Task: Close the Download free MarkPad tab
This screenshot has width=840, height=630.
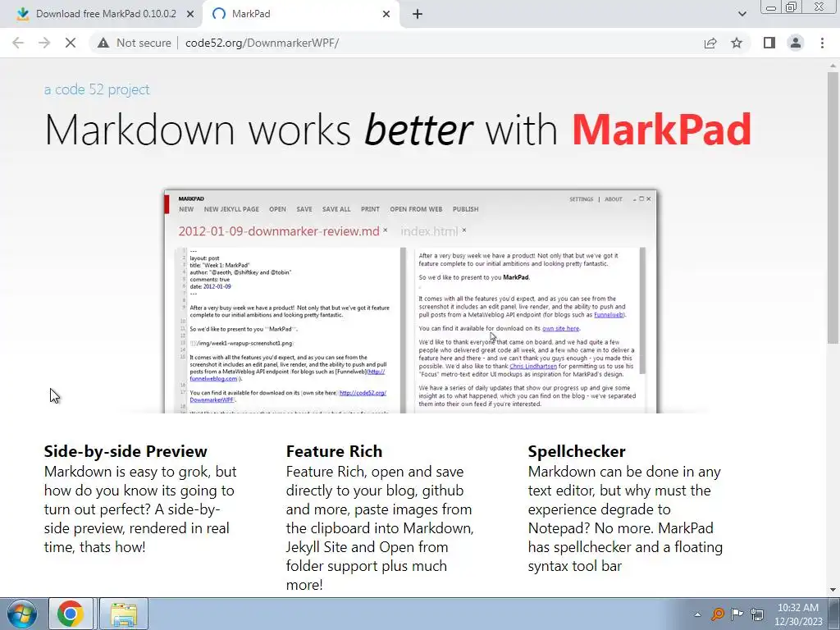Action: (x=190, y=14)
